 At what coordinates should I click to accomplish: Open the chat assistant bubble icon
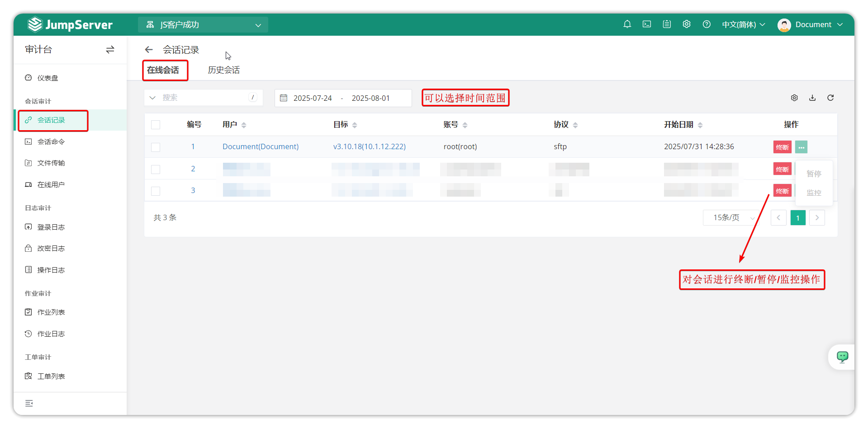(842, 357)
